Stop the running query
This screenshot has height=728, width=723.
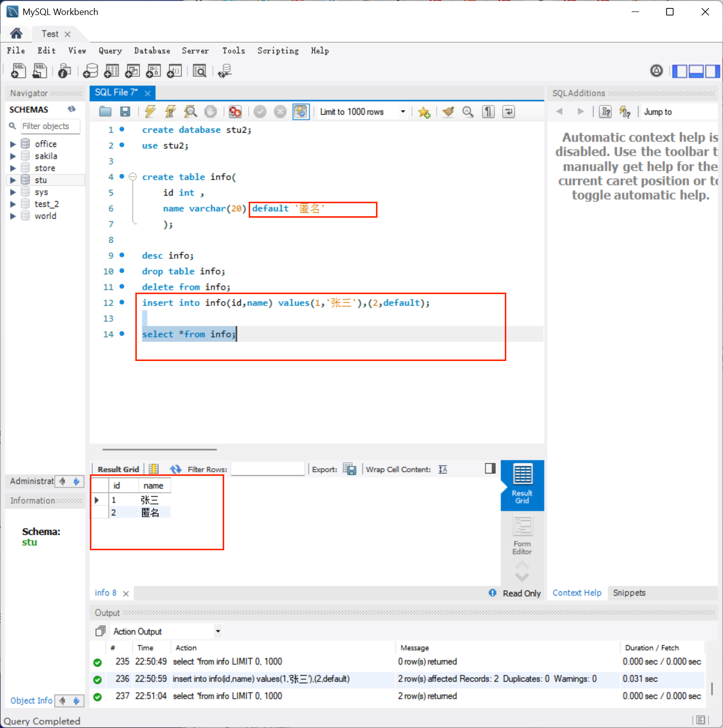[x=211, y=112]
